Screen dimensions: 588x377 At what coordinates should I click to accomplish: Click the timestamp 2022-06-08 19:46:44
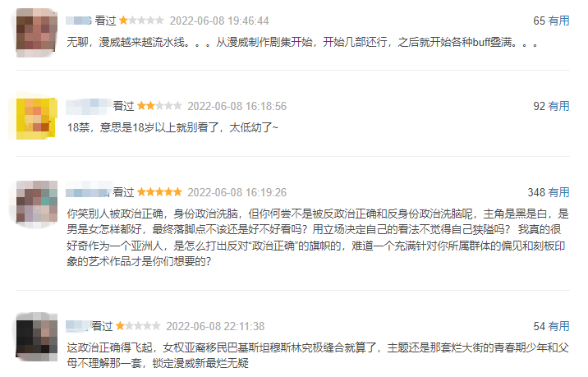click(x=219, y=21)
